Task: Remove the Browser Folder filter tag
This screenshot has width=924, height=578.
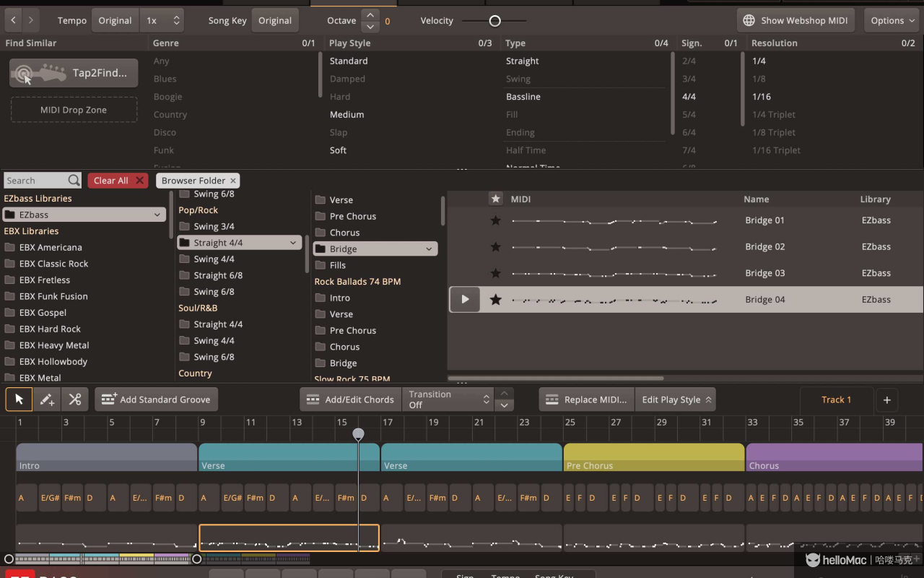Action: (233, 181)
